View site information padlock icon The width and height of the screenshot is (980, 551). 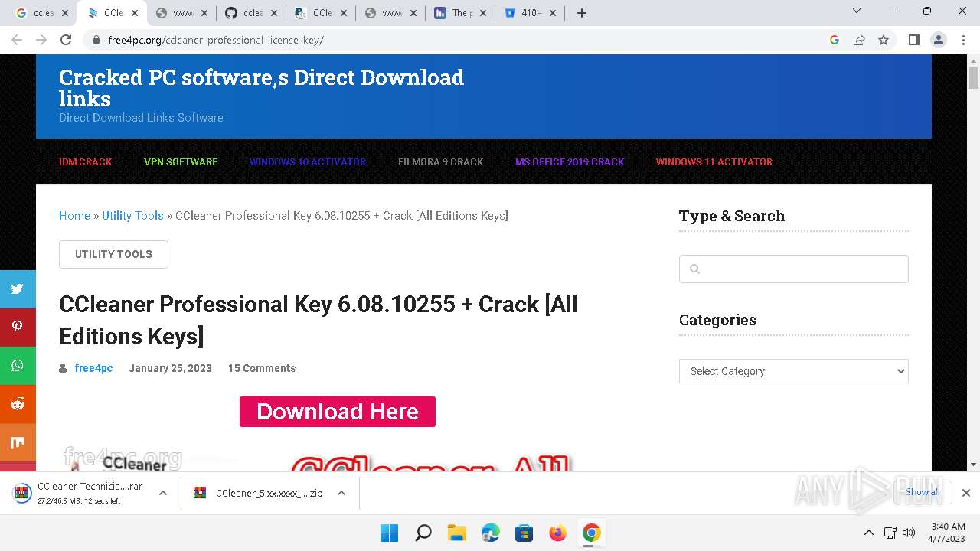coord(96,40)
